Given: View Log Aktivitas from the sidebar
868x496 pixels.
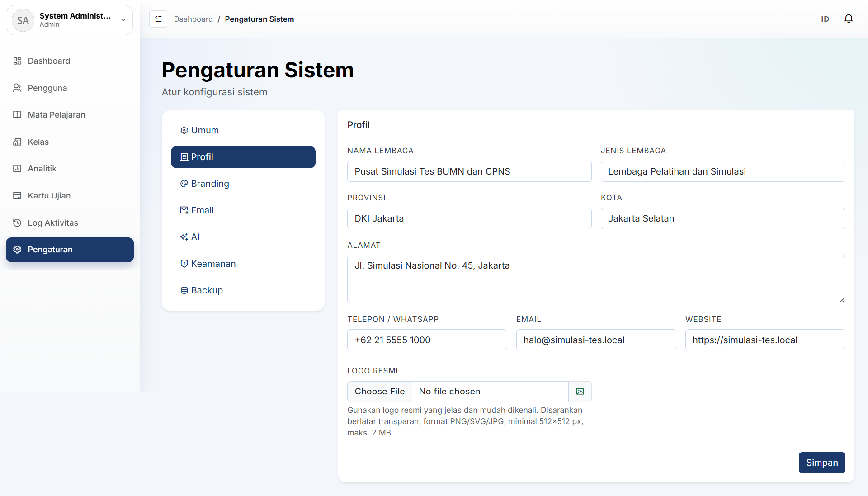Looking at the screenshot, I should point(70,222).
